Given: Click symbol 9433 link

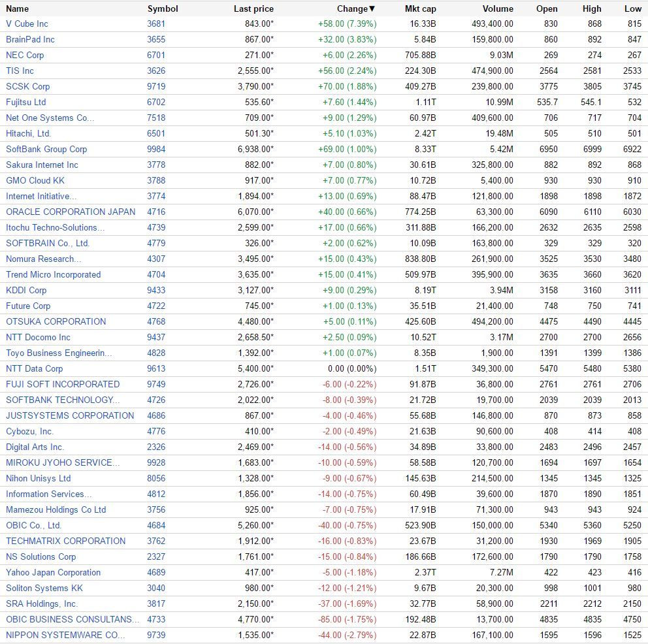Looking at the screenshot, I should [156, 291].
